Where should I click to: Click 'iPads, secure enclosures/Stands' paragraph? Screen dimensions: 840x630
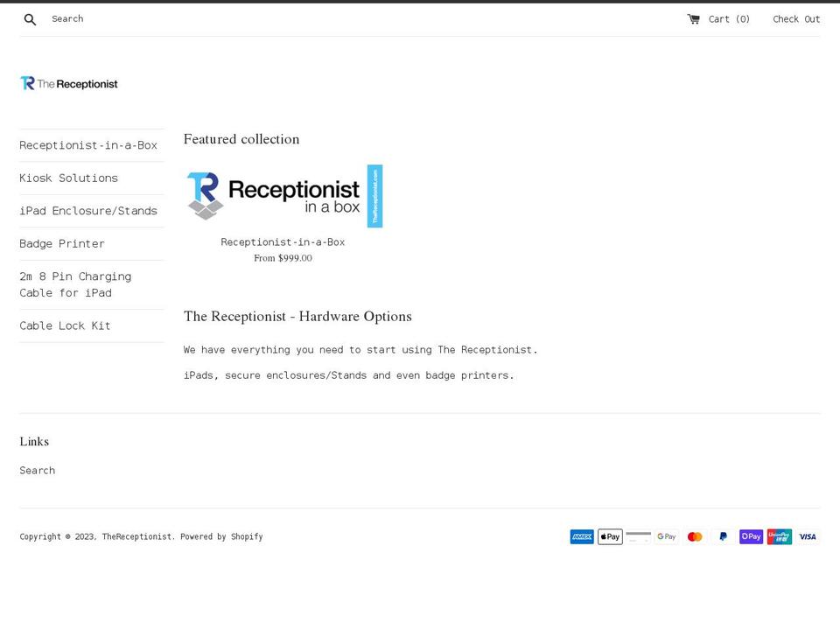tap(349, 375)
